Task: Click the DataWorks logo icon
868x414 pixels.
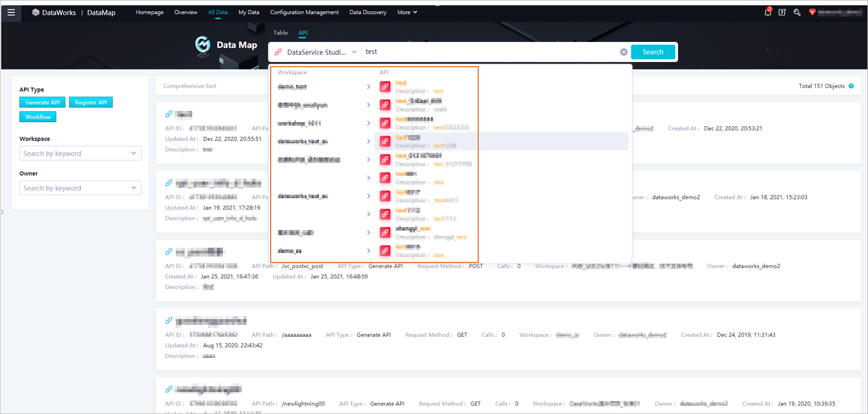Action: pyautogui.click(x=35, y=12)
